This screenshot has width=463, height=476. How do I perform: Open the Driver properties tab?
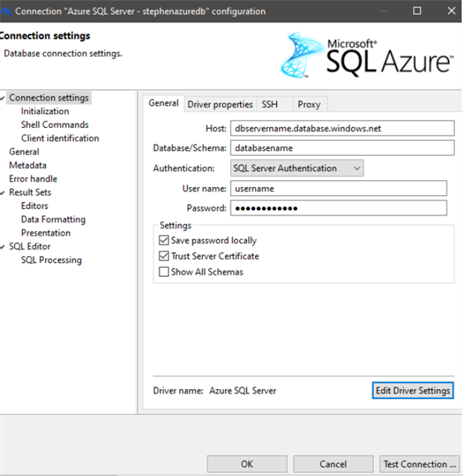(x=220, y=105)
